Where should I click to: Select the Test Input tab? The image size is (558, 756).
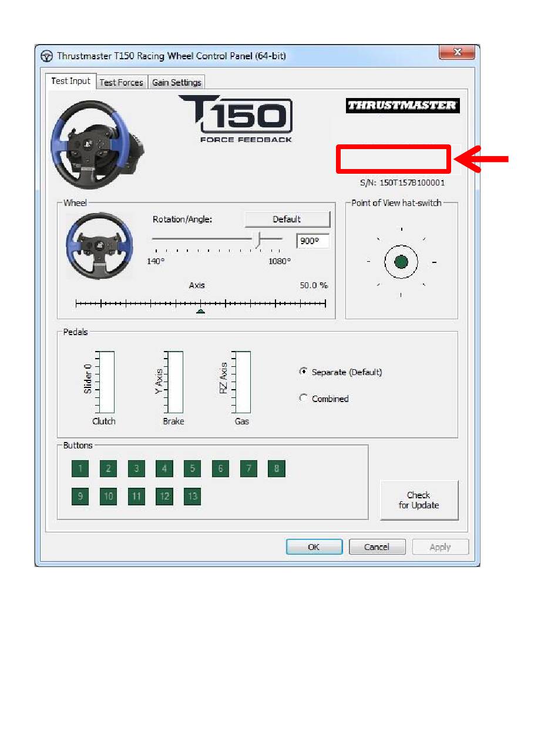click(70, 81)
